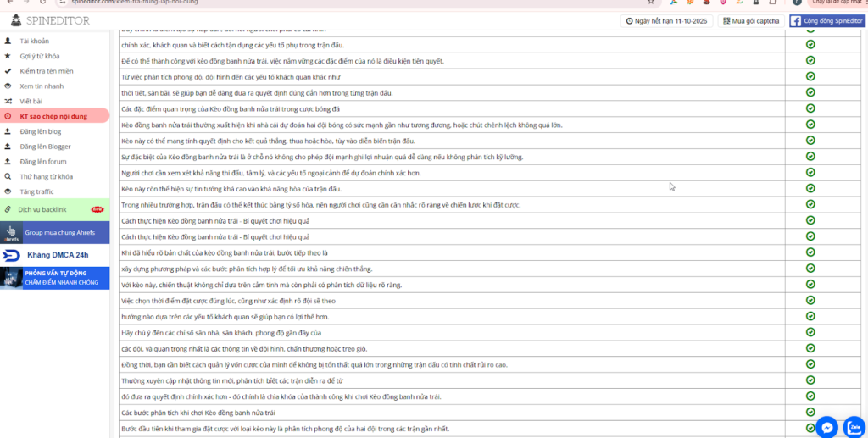Click the Kháng DMCA 24h banner
The image size is (868, 438).
coord(54,255)
